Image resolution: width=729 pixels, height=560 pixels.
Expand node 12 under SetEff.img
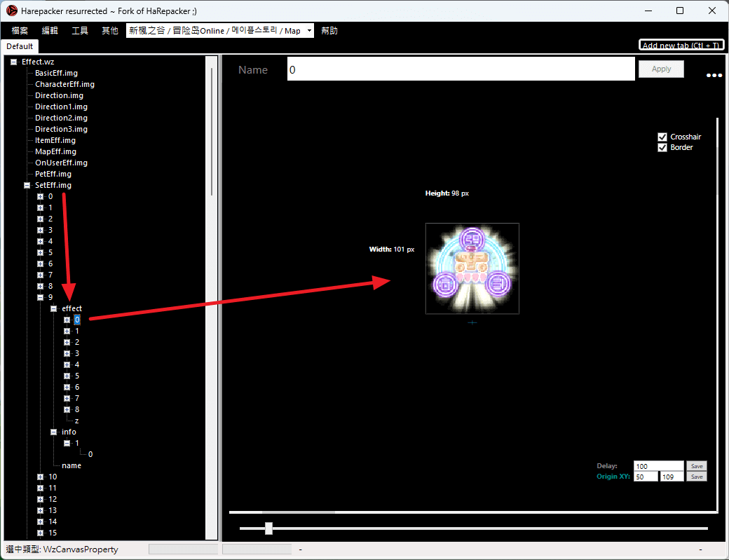click(41, 499)
